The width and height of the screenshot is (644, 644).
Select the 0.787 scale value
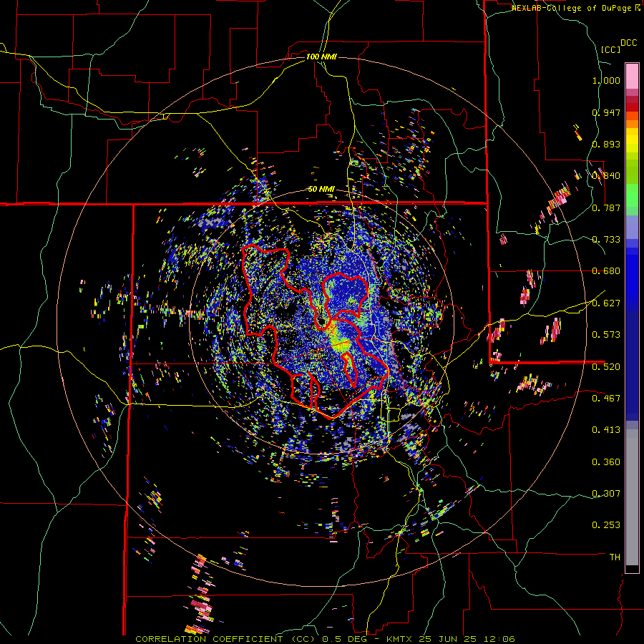(x=606, y=208)
